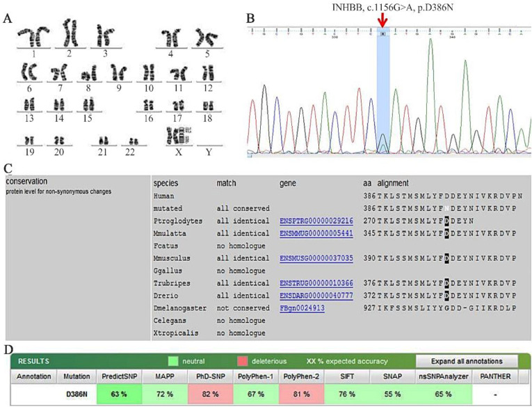The height and width of the screenshot is (407, 532).
Task: Click chromosome pair 15 in karyotype
Action: [x=88, y=104]
